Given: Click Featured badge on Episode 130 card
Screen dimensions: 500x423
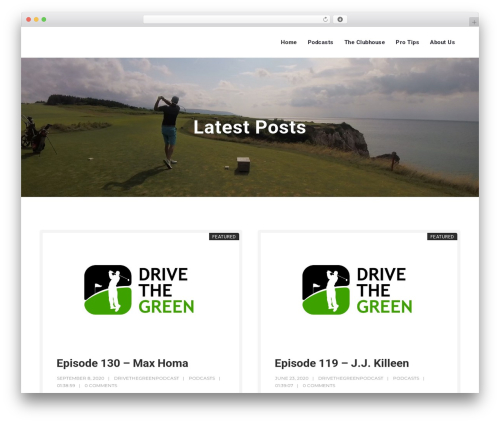Looking at the screenshot, I should pyautogui.click(x=224, y=236).
